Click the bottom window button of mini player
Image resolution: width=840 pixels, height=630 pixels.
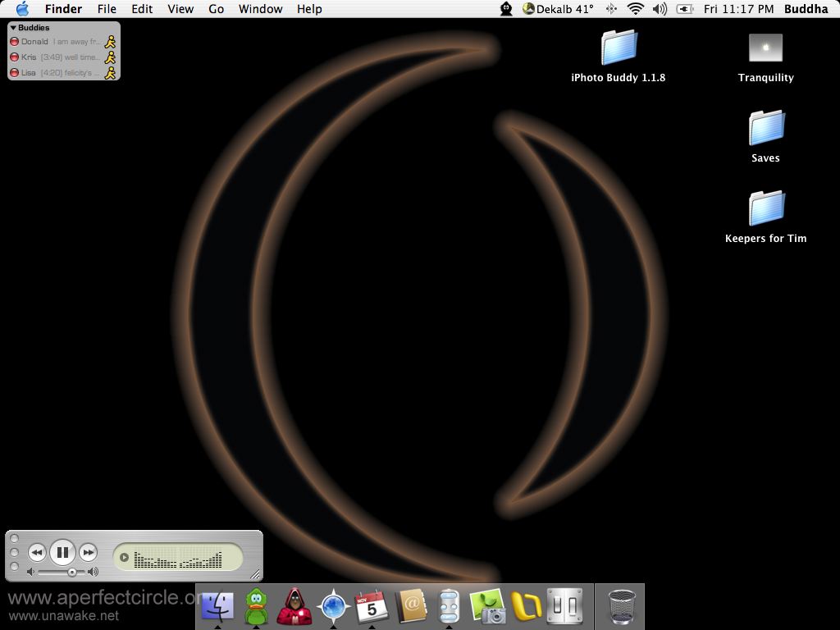(x=15, y=566)
